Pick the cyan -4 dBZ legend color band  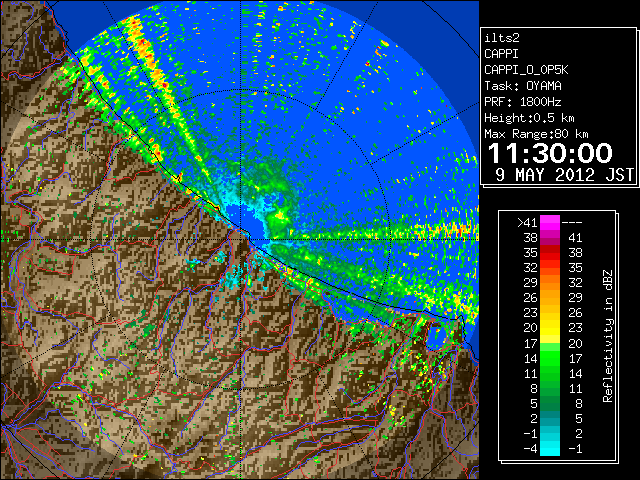[x=550, y=448]
